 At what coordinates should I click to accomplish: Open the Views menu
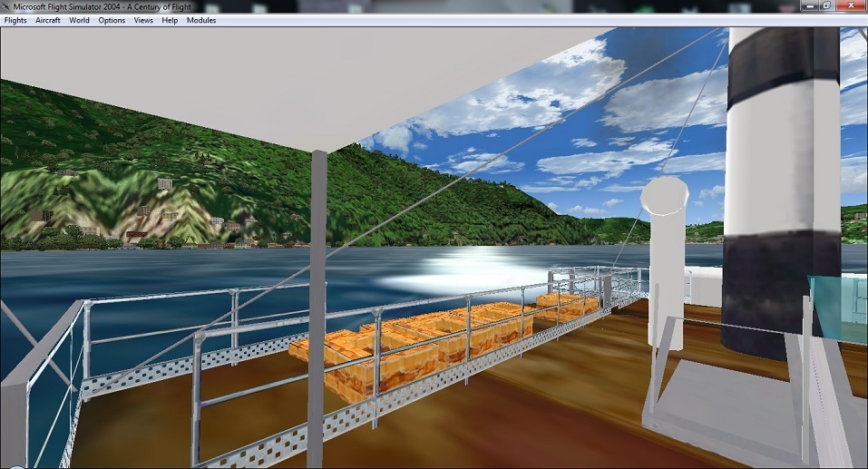[x=143, y=21]
